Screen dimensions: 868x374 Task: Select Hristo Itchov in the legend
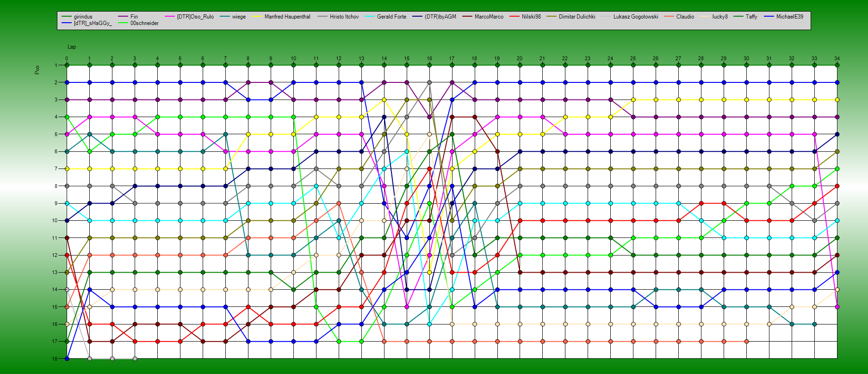tap(344, 17)
